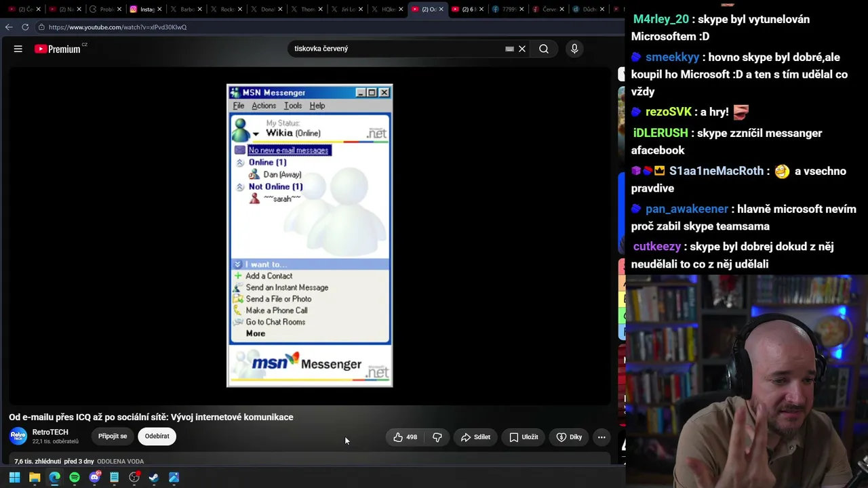Go to YouTube Premium home logo

pos(58,49)
